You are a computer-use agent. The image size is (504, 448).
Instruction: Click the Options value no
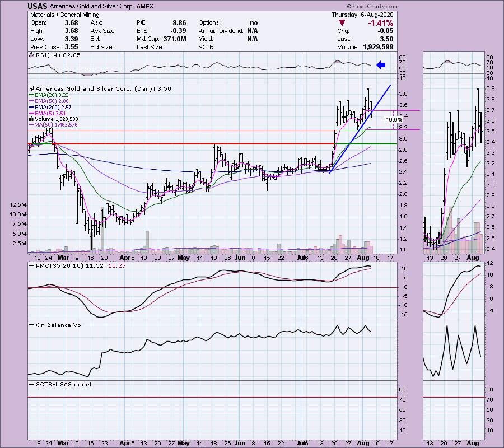(254, 23)
